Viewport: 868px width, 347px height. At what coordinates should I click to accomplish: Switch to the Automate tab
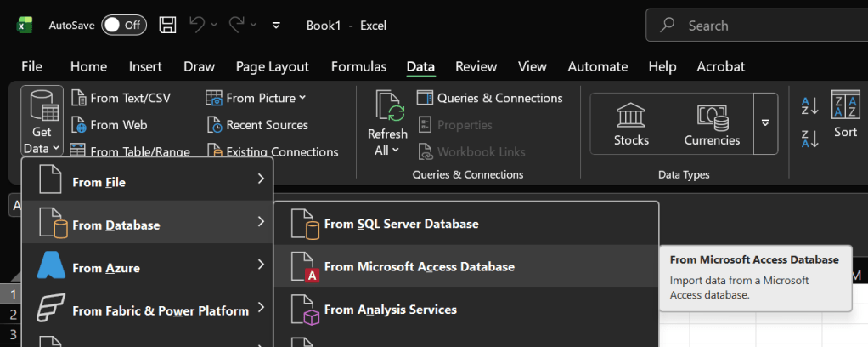[598, 67]
